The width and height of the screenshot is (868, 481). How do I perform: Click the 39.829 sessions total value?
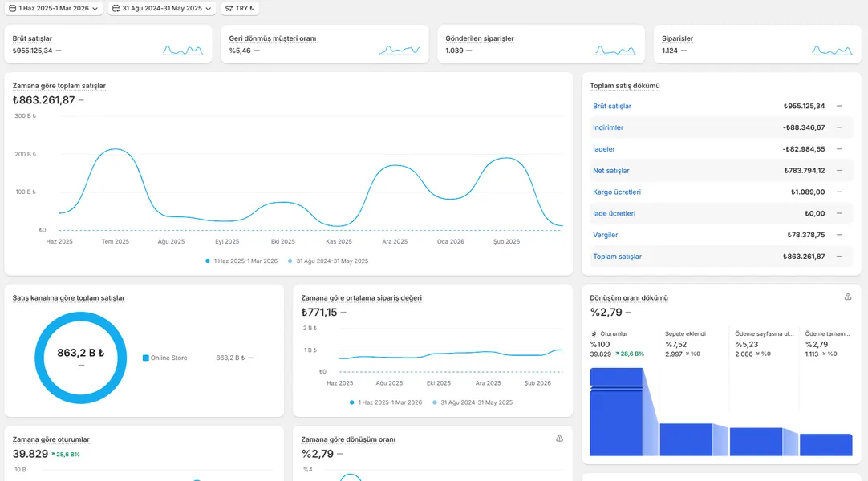30,454
